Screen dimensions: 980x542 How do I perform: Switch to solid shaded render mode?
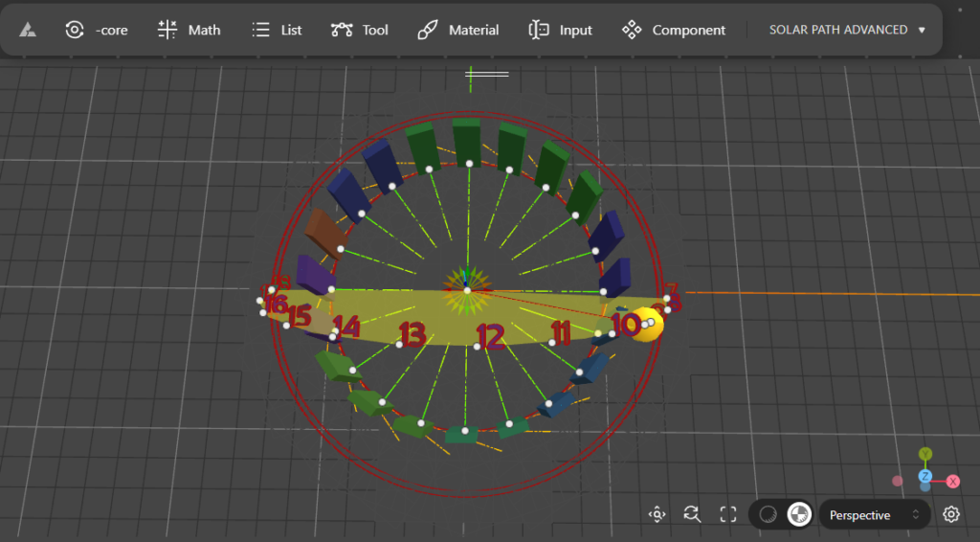pyautogui.click(x=798, y=514)
